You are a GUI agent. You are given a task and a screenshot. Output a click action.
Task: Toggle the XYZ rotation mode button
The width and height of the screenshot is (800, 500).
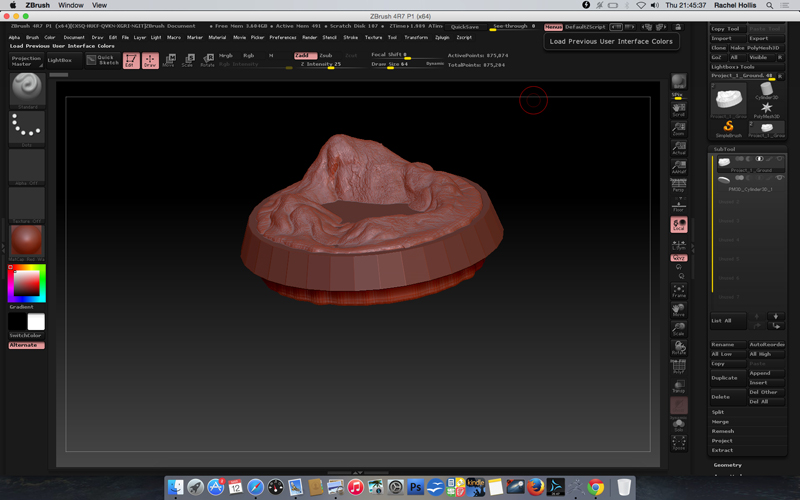[x=679, y=258]
